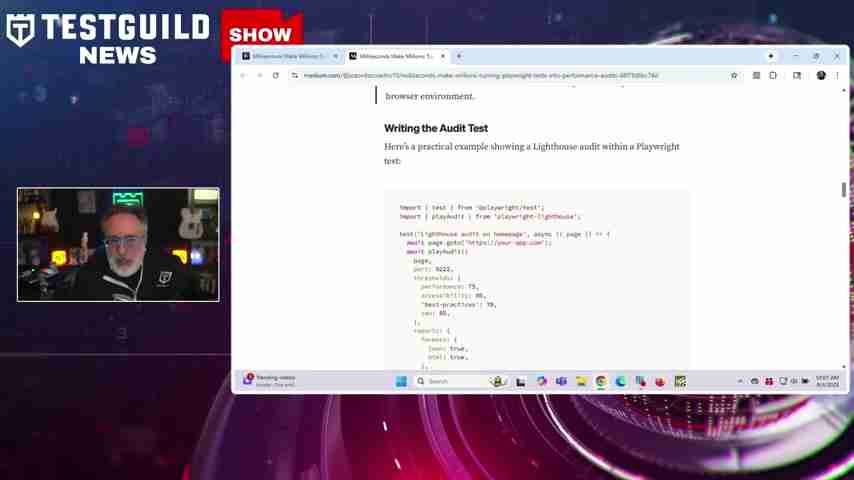The width and height of the screenshot is (854, 480).
Task: Click the browser reload button
Action: pos(276,75)
